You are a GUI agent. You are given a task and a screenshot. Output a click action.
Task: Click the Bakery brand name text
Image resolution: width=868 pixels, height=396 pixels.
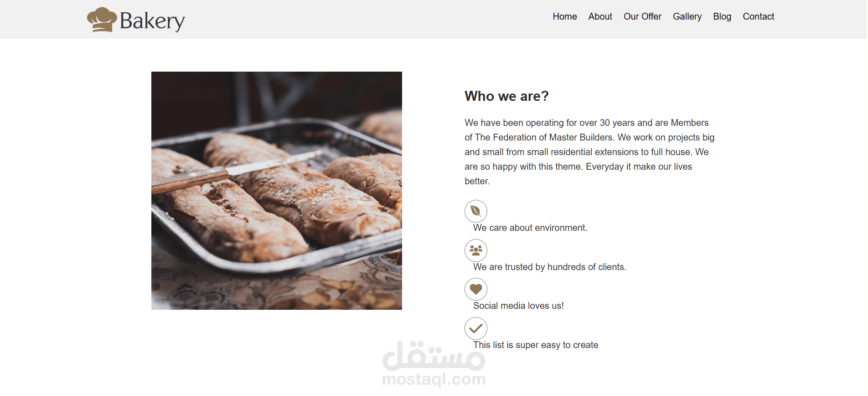(152, 21)
